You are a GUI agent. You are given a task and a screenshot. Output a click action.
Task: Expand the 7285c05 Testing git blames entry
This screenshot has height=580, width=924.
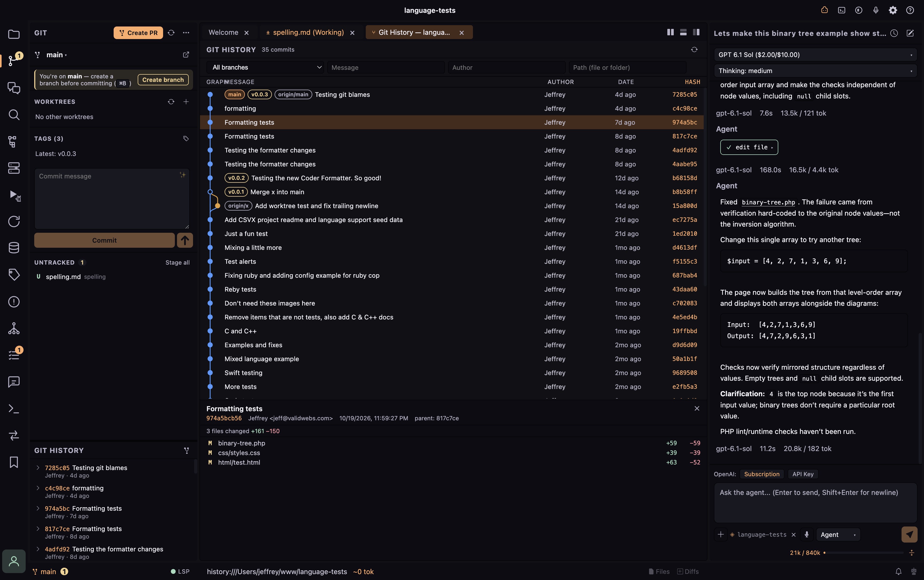point(38,468)
